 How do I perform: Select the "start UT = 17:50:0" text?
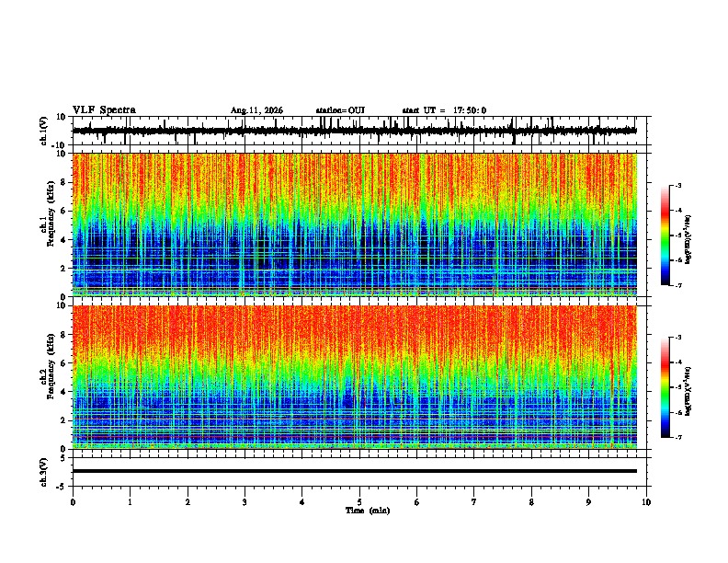tap(444, 110)
